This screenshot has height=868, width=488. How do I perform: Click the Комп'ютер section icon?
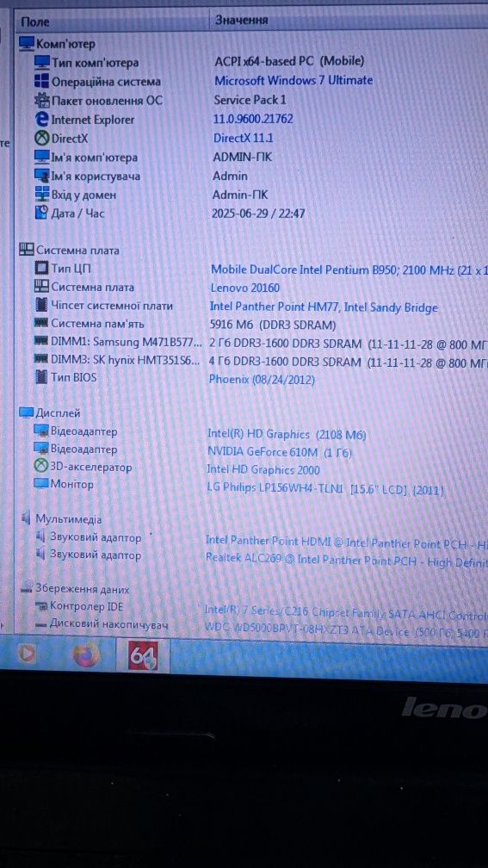pos(27,43)
